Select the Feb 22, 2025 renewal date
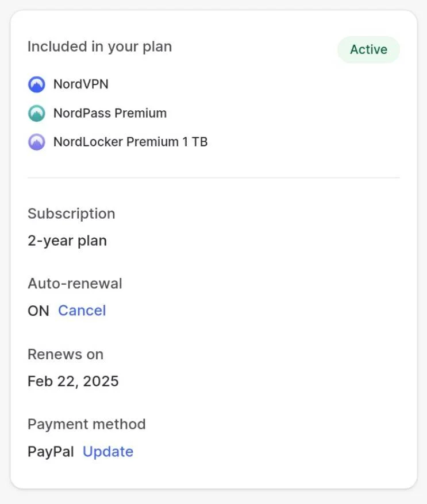Screen dimensions: 427x504 pyautogui.click(x=73, y=382)
